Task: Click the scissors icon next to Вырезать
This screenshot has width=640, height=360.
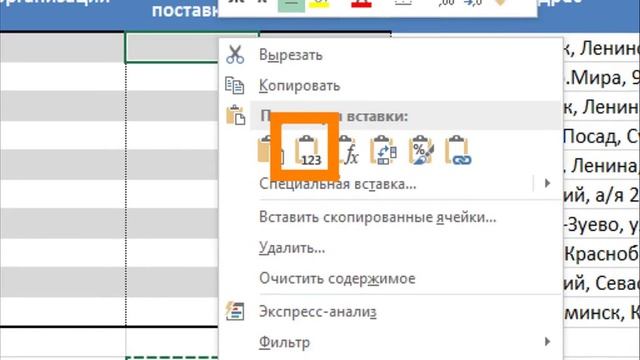Action: 235,55
